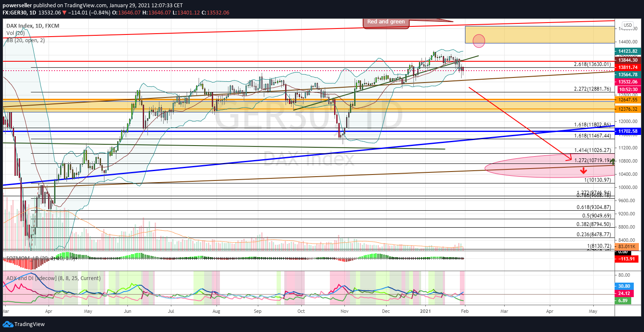Click the 0.5(9049.69) Fibonacci label
This screenshot has width=644, height=332.
tap(597, 215)
